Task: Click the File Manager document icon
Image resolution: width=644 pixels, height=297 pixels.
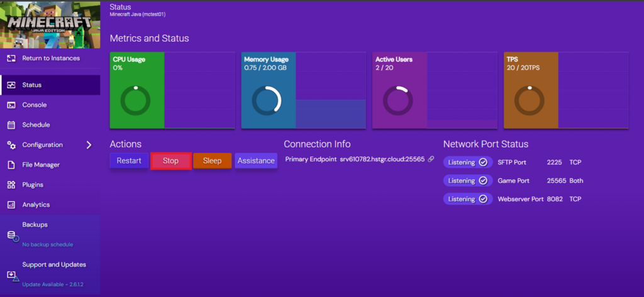Action: 11,165
